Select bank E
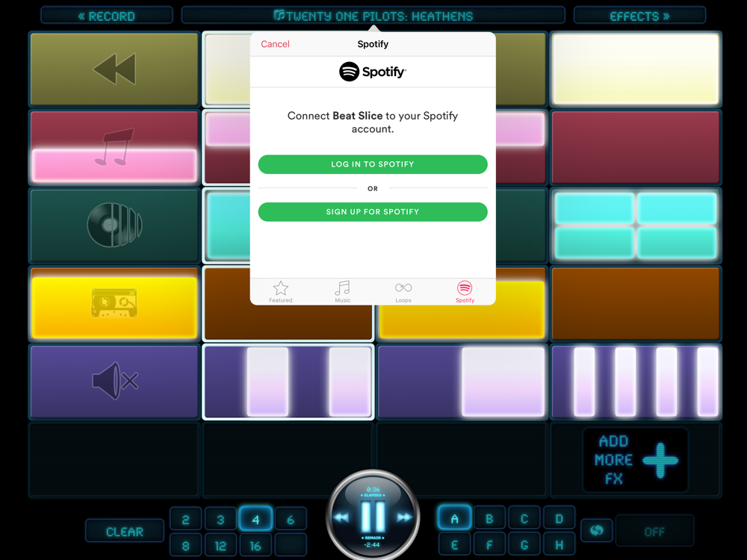Screen dimensions: 747x560 coord(454,544)
